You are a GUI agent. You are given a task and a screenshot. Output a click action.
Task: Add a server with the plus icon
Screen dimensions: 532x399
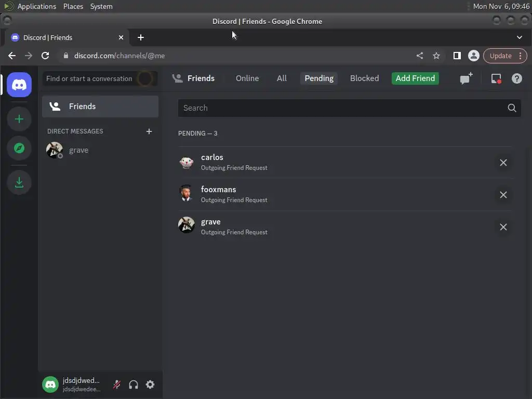click(19, 119)
